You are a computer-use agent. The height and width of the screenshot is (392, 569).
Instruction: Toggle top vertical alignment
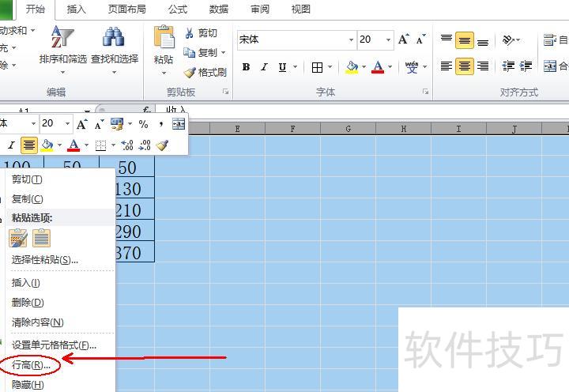click(x=447, y=40)
